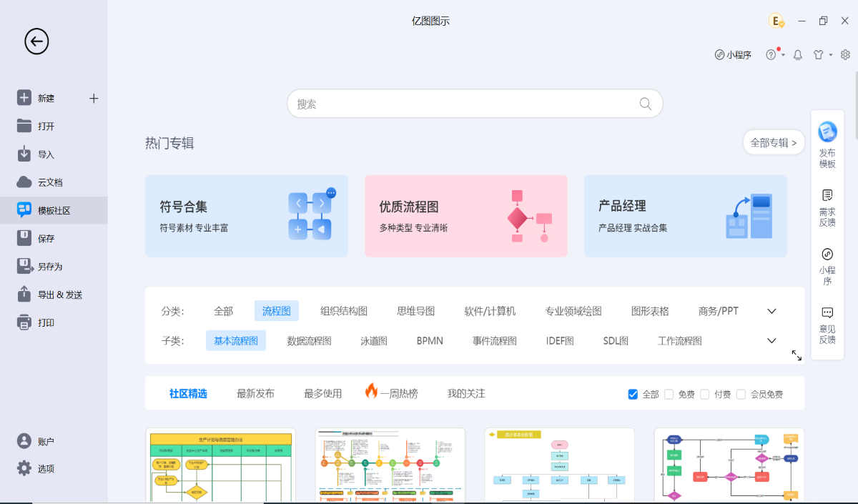
Task: Select the 基本流程图 subcategory
Action: click(236, 341)
